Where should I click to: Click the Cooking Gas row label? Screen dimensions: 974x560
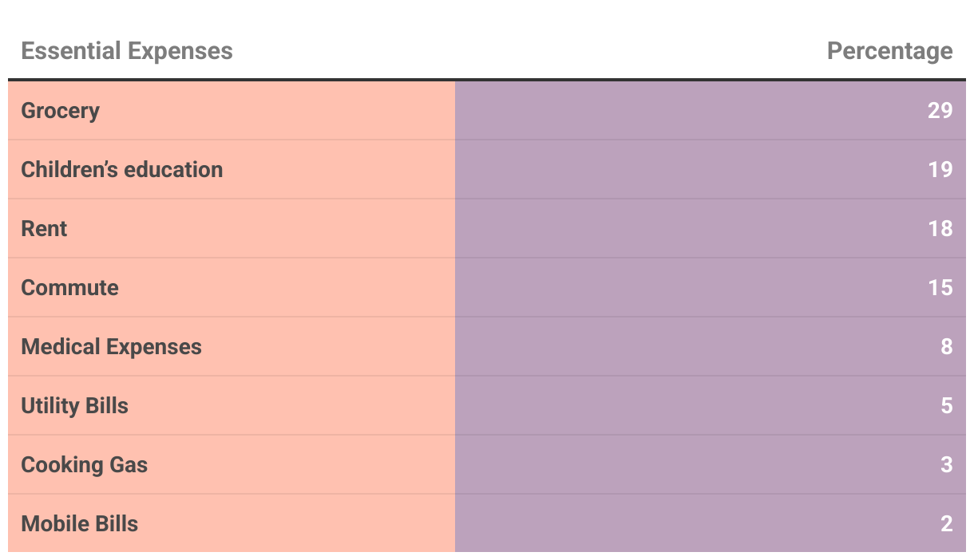pyautogui.click(x=84, y=465)
